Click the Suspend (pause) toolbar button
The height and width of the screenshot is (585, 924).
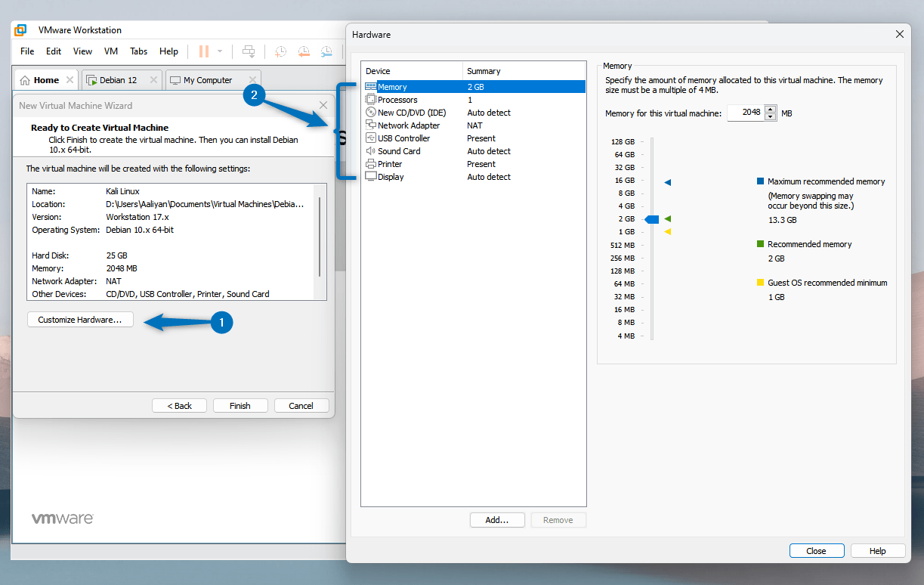[x=202, y=51]
